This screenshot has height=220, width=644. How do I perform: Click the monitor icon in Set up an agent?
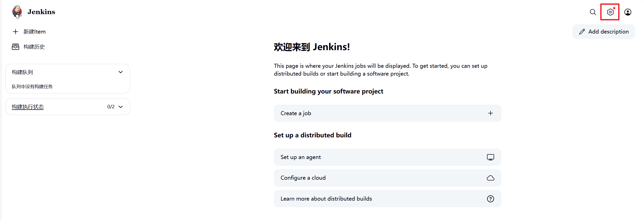[490, 157]
